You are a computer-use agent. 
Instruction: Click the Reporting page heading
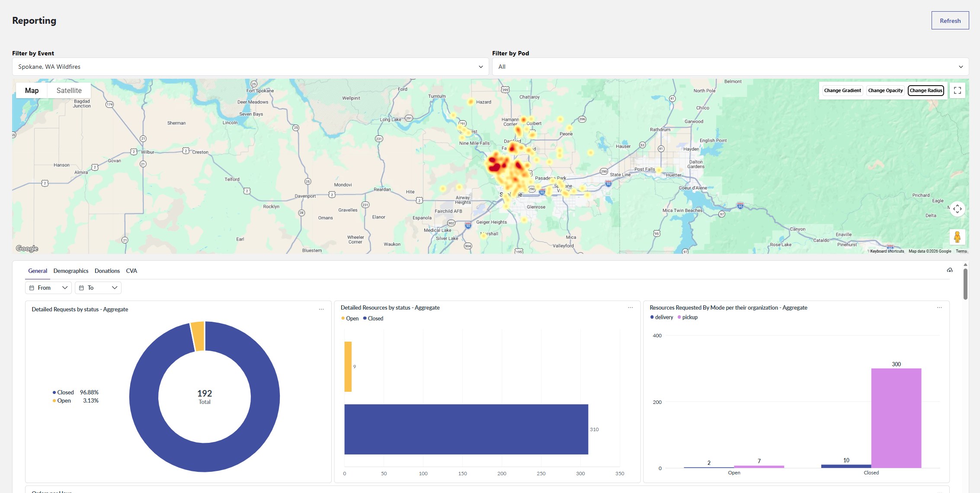34,20
